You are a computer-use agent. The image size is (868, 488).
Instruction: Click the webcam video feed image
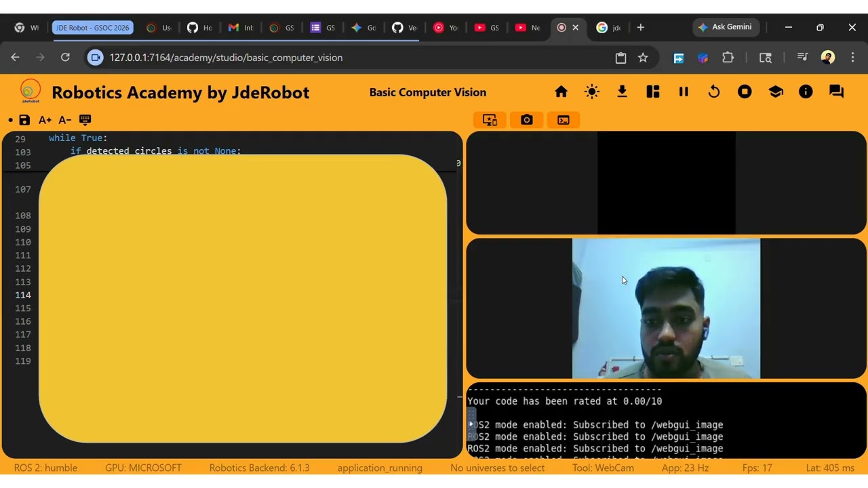[x=666, y=308]
